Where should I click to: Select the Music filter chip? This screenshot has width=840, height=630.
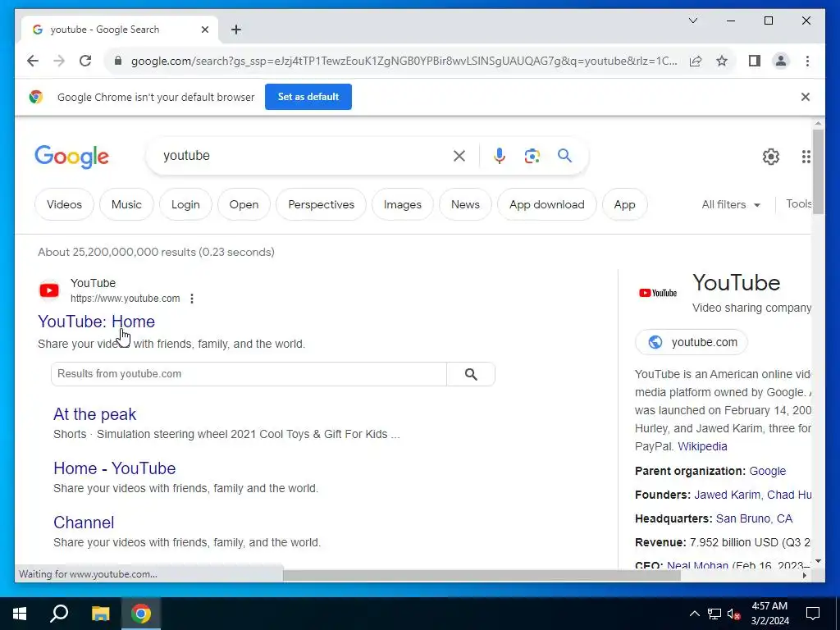pos(126,204)
